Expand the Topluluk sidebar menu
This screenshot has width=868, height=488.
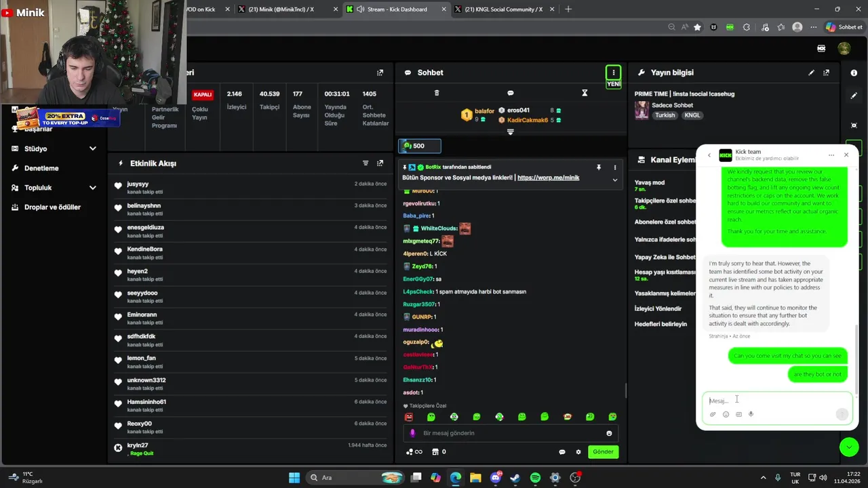tap(92, 188)
